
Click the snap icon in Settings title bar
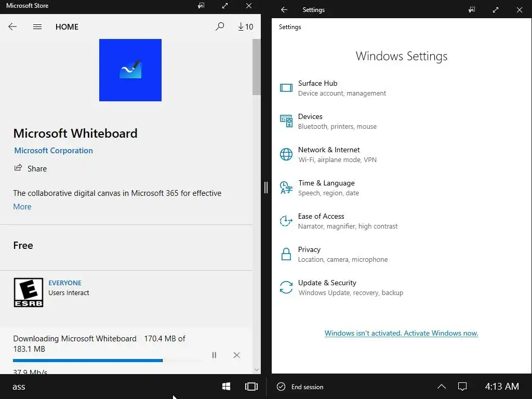pos(472,10)
